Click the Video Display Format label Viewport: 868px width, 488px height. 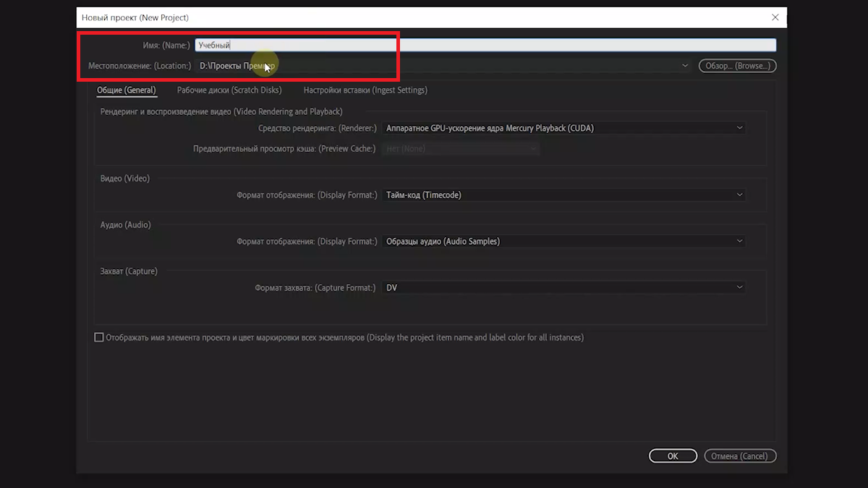307,194
